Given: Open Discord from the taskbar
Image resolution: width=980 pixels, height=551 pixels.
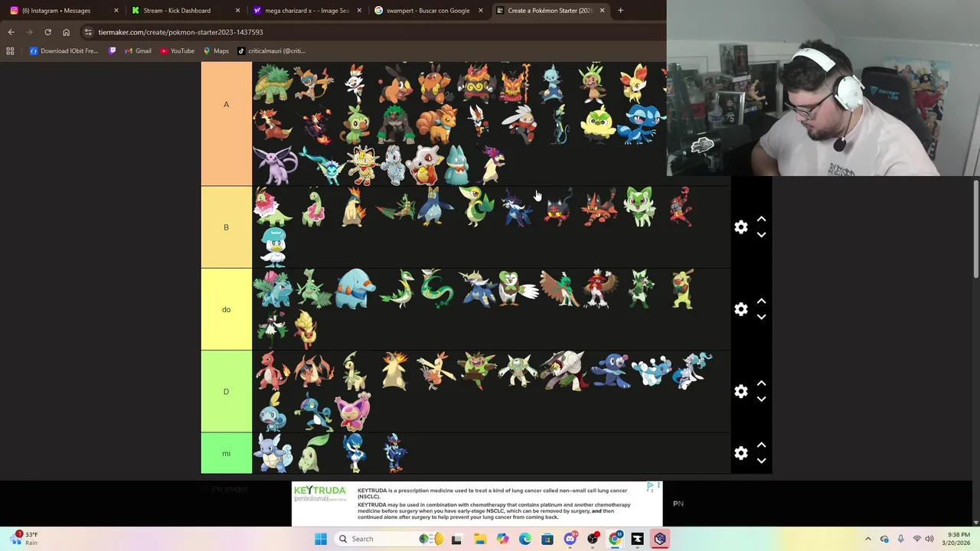Looking at the screenshot, I should [x=570, y=539].
